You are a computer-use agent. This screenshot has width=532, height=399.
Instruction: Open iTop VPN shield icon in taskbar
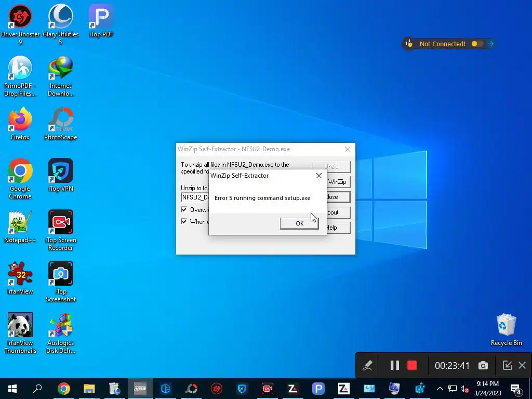(242, 389)
